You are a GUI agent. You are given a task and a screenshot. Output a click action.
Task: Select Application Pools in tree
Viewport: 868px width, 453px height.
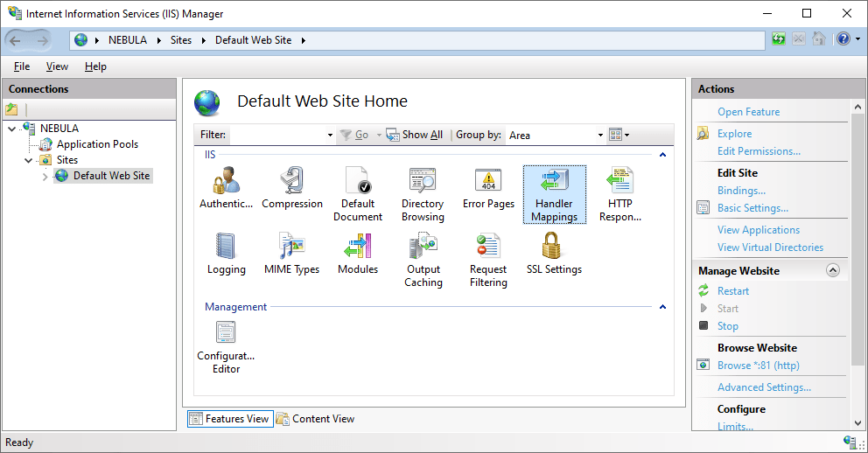[x=97, y=144]
